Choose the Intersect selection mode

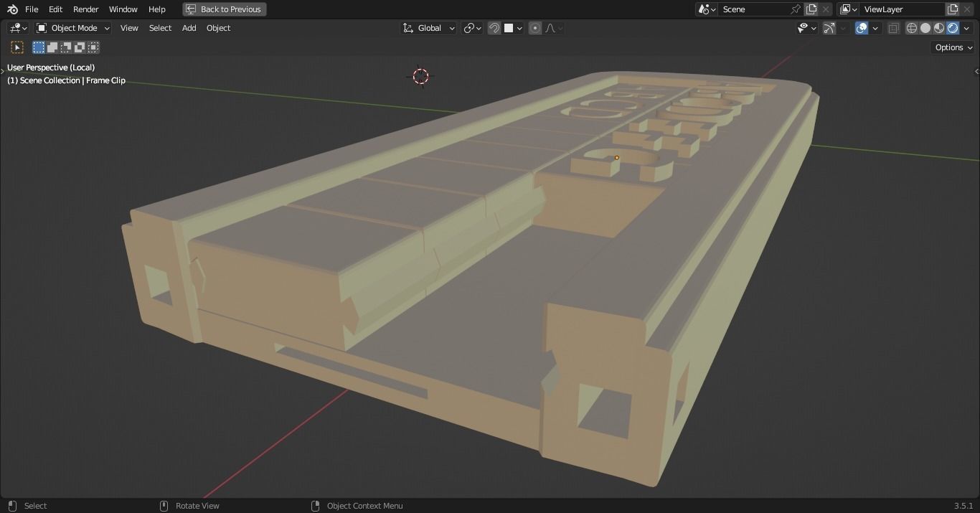click(93, 47)
